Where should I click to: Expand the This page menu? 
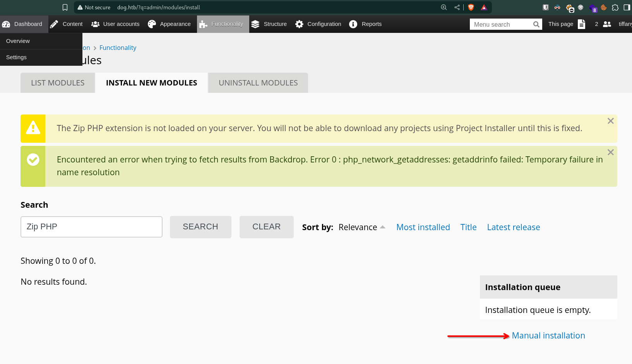tap(567, 24)
